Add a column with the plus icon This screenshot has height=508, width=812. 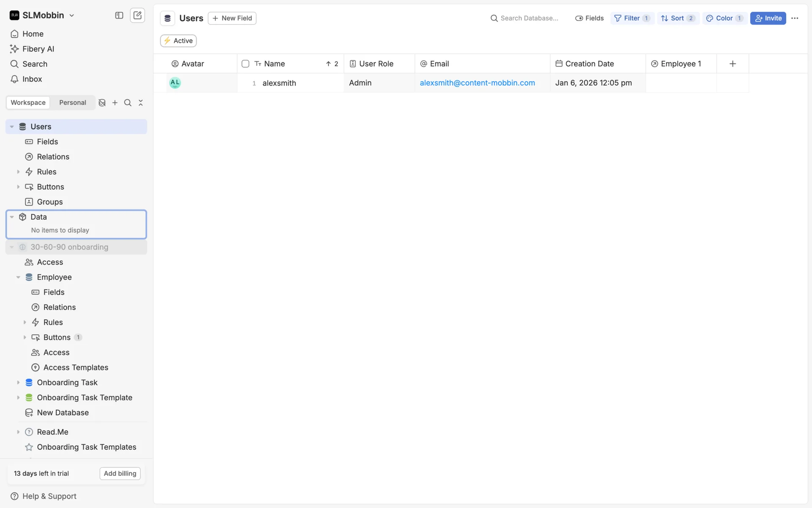(732, 63)
